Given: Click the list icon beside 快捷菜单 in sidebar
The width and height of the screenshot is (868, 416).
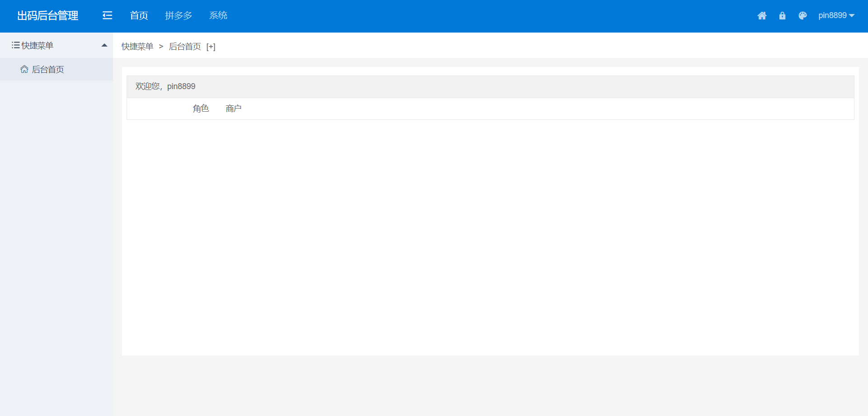Looking at the screenshot, I should pos(15,45).
